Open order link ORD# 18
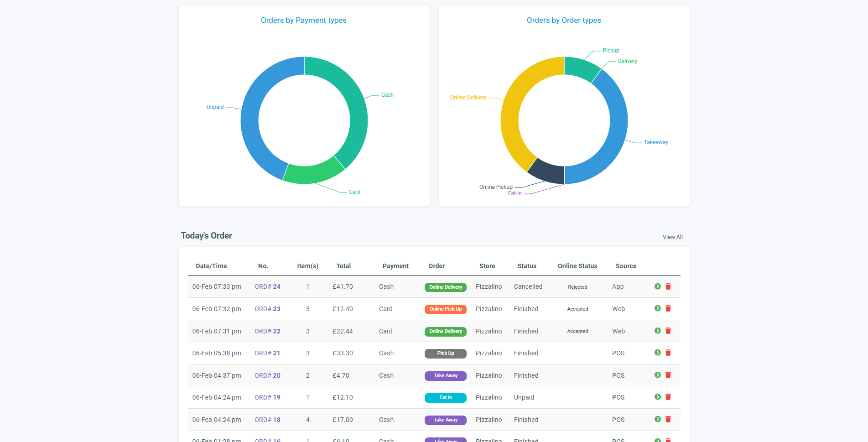This screenshot has height=442, width=868. 267,420
